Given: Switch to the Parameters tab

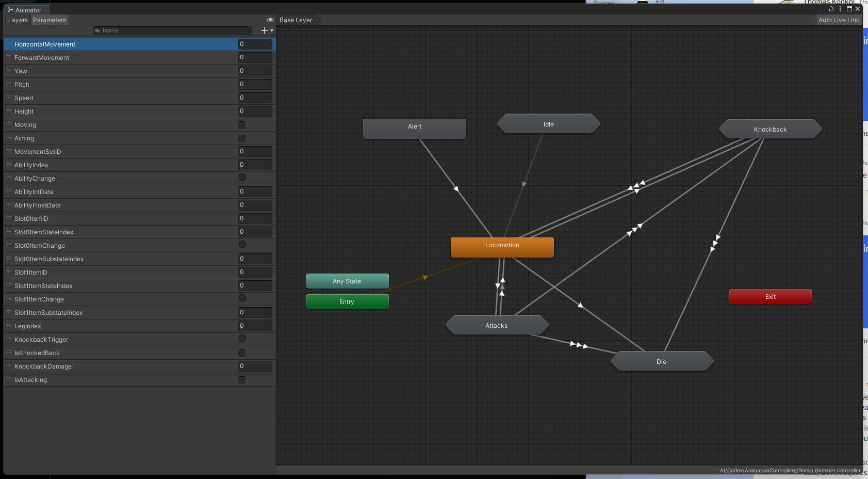Looking at the screenshot, I should coord(50,20).
